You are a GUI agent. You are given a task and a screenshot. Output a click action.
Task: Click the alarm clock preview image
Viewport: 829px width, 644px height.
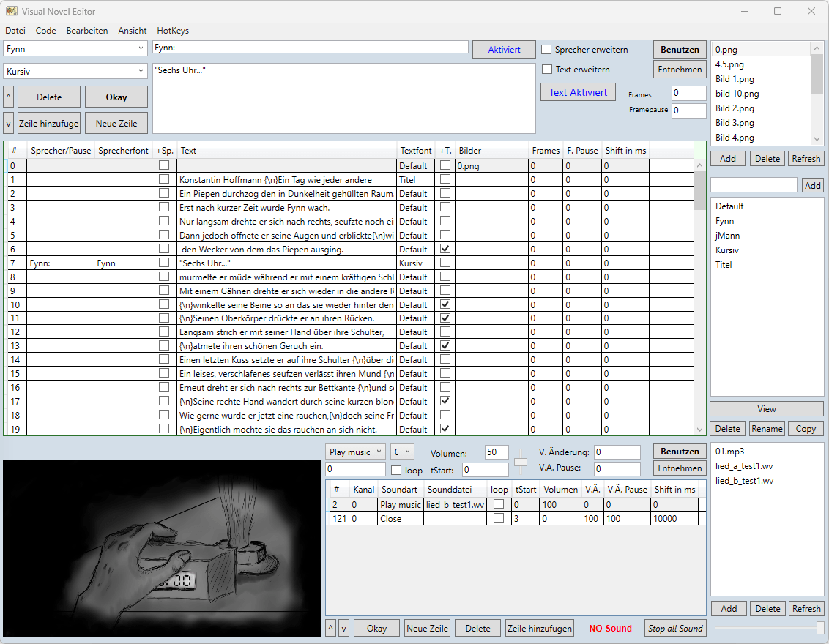point(162,548)
